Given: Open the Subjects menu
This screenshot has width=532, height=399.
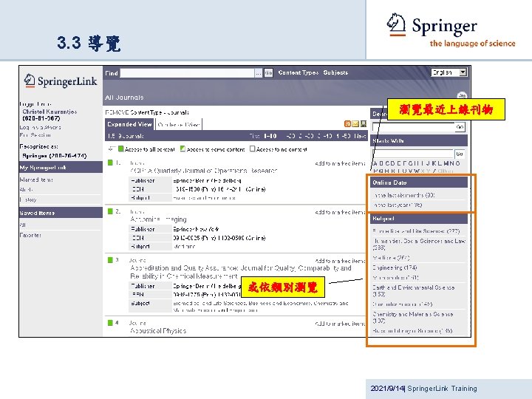Looking at the screenshot, I should pyautogui.click(x=335, y=72).
